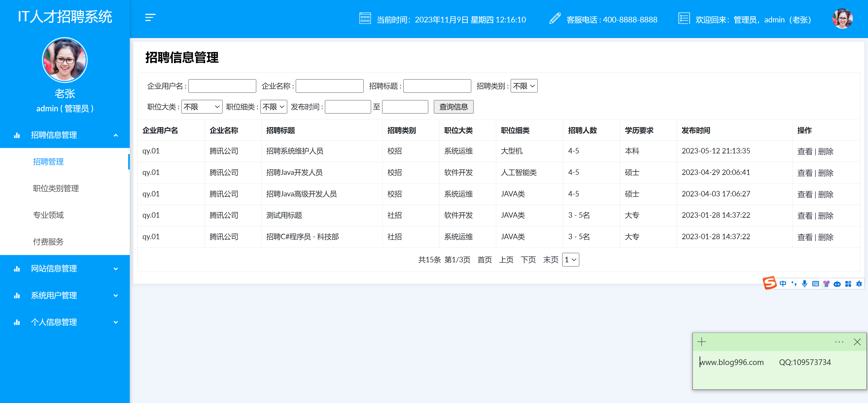
Task: Open the 招聘类别 dropdown
Action: click(524, 86)
